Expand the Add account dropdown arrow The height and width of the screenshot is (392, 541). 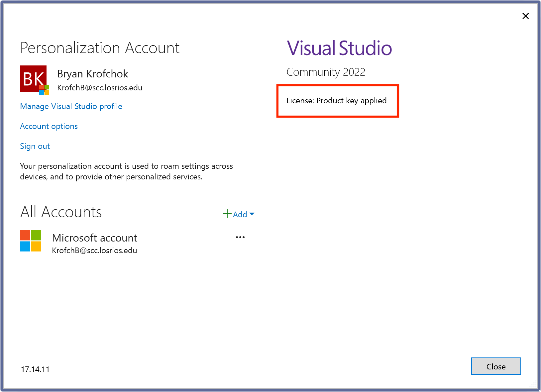pos(252,214)
